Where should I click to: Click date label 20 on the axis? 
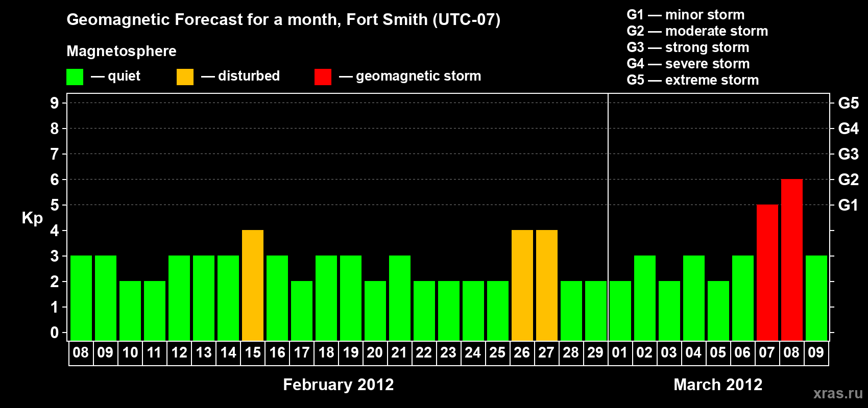(x=375, y=352)
